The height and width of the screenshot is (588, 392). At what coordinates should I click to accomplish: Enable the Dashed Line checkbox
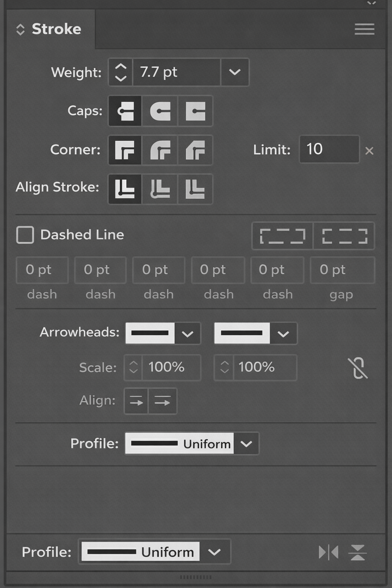(25, 235)
